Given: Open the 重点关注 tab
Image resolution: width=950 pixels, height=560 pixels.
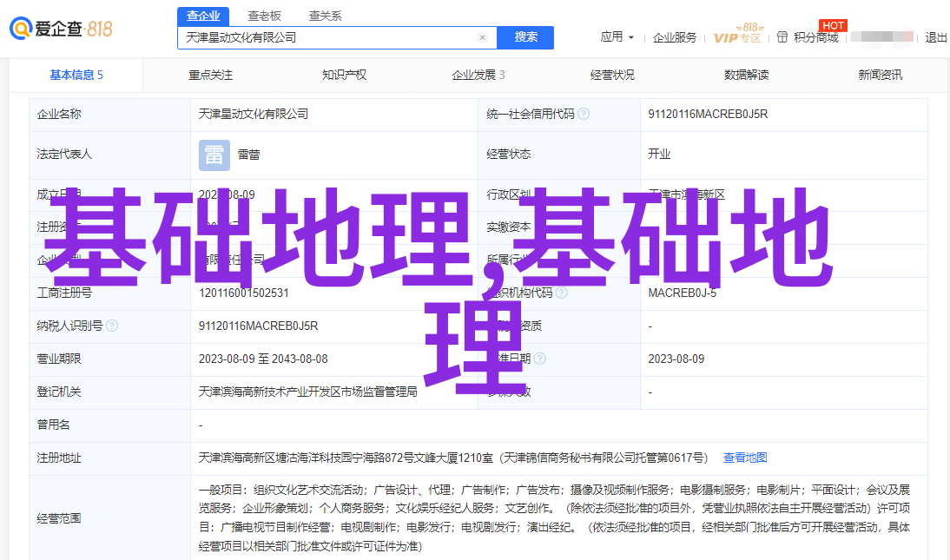Looking at the screenshot, I should pos(210,76).
